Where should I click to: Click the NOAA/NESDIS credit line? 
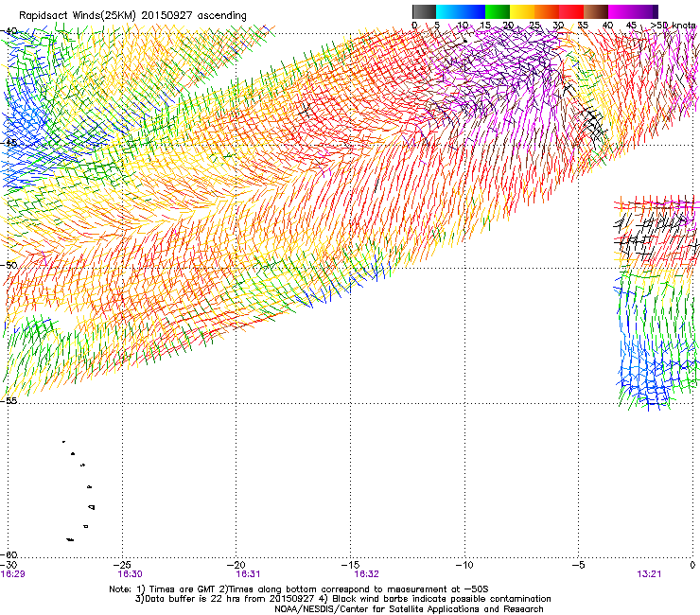[x=409, y=609]
